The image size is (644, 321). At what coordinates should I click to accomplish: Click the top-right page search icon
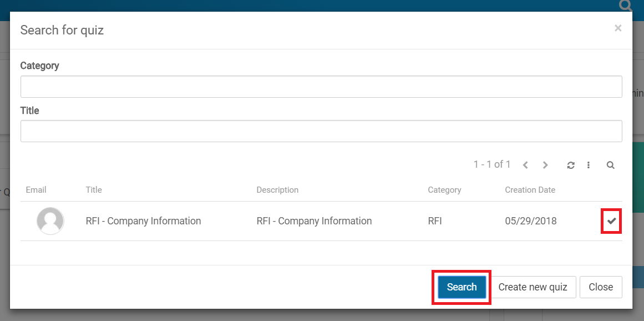tap(626, 6)
